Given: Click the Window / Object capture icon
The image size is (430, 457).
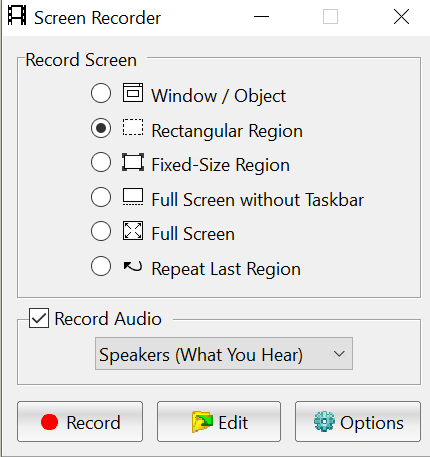Looking at the screenshot, I should pyautogui.click(x=133, y=93).
